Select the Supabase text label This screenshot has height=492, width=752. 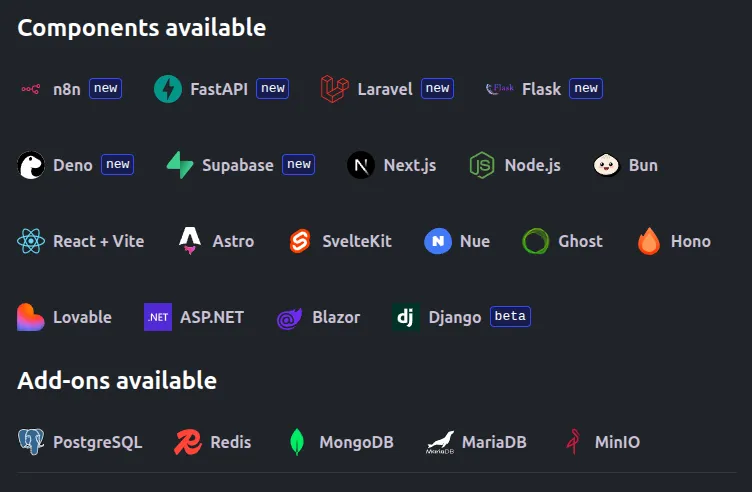[238, 165]
